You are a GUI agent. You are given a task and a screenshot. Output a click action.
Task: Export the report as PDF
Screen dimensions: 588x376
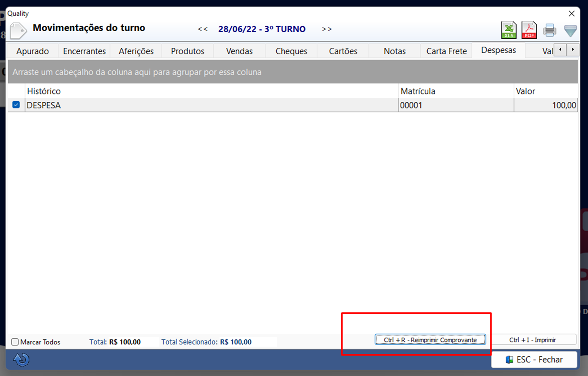tap(529, 30)
